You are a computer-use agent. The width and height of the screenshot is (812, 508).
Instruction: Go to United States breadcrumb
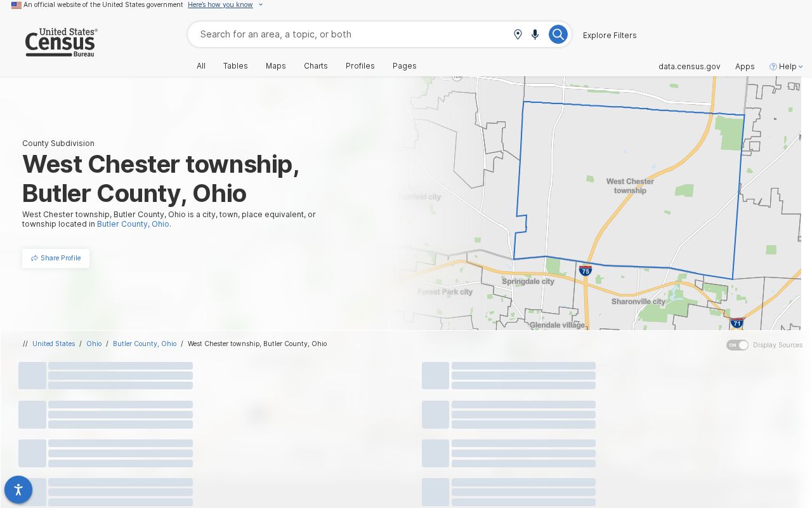[x=54, y=344]
